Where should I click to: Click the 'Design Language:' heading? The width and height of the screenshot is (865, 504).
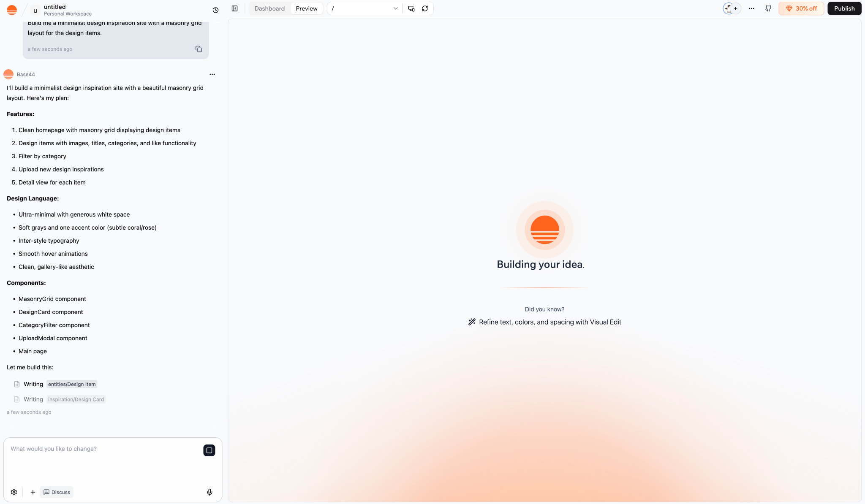pos(33,198)
